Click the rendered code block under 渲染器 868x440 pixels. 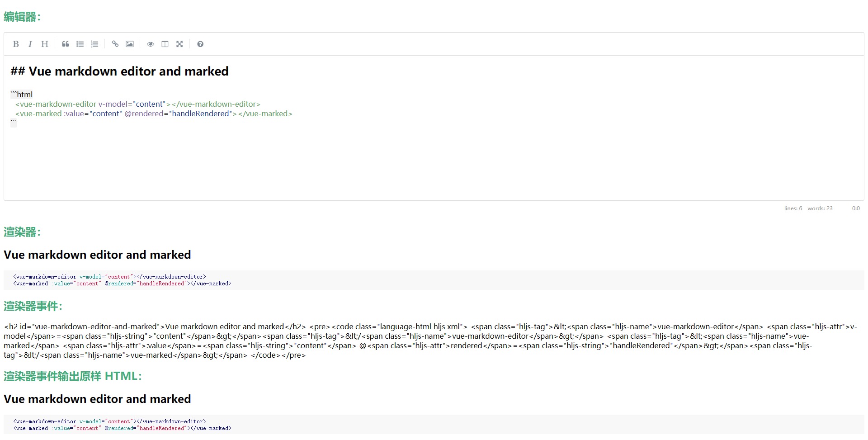434,280
